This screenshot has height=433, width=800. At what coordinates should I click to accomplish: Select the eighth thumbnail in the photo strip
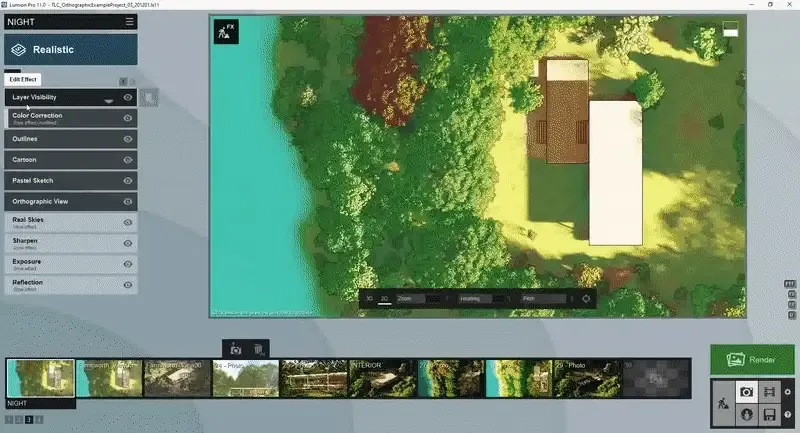519,378
